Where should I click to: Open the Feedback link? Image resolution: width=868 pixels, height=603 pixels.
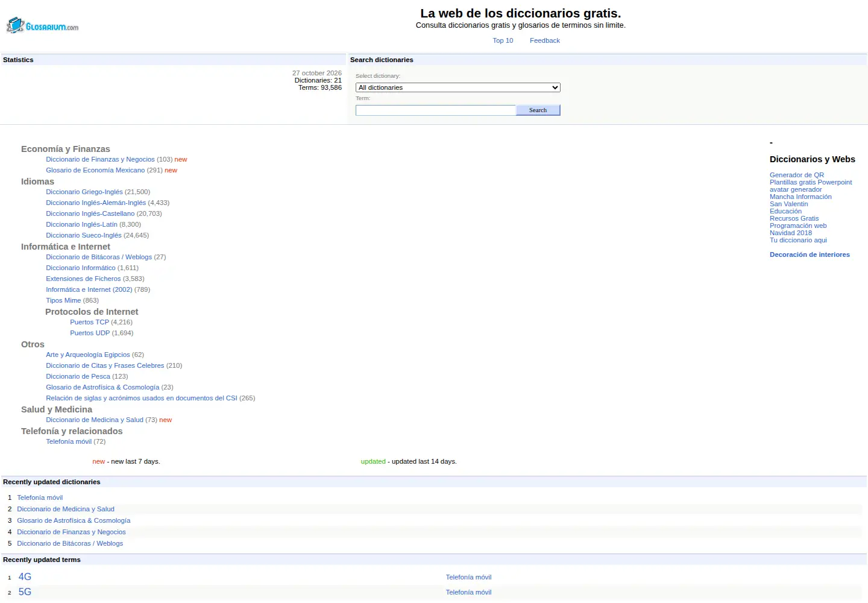[x=545, y=40]
